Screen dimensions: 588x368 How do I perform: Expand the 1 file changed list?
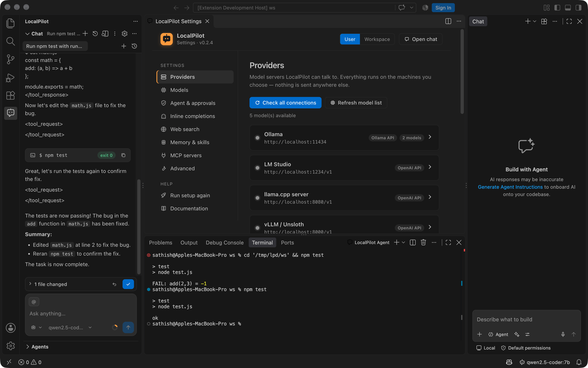tap(48, 284)
